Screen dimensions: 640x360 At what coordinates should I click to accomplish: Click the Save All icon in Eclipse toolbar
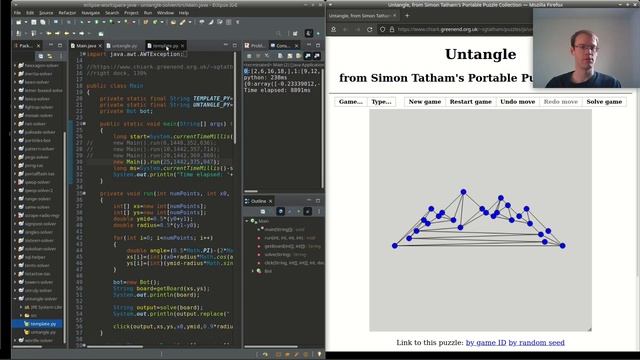pyautogui.click(x=42, y=22)
